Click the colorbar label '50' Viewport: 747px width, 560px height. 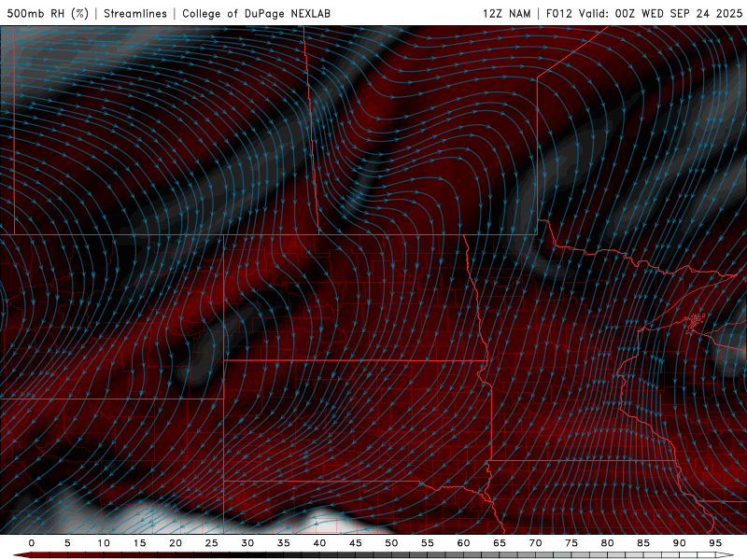tap(391, 543)
